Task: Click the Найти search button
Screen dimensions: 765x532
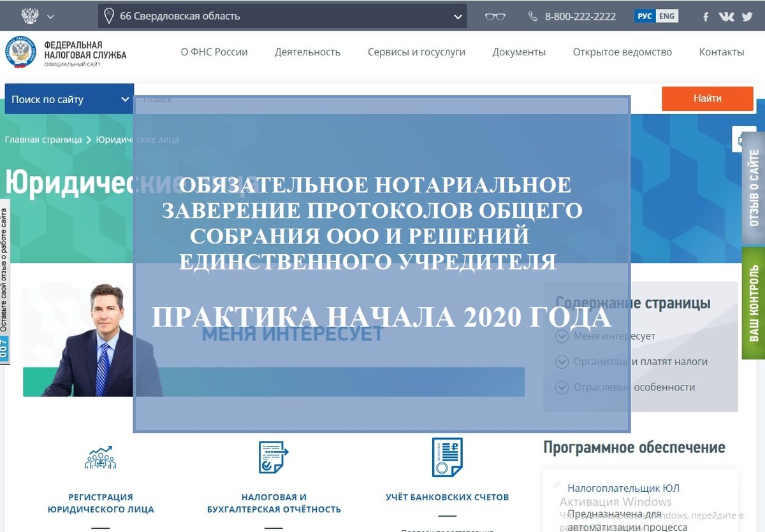Action: (x=708, y=98)
